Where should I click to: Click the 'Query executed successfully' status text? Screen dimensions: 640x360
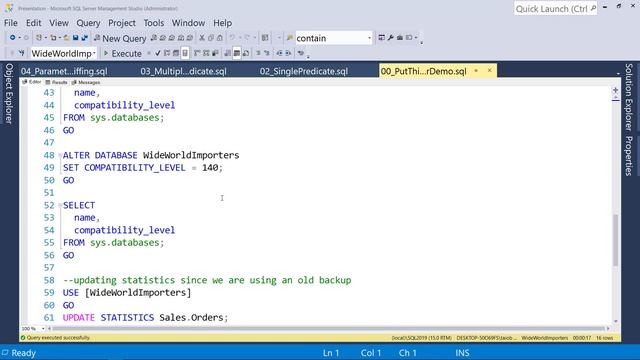point(58,338)
